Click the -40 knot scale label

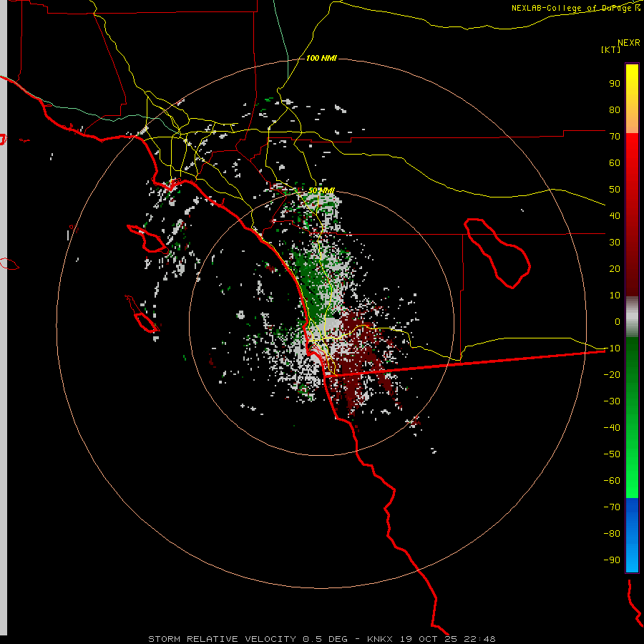click(612, 428)
